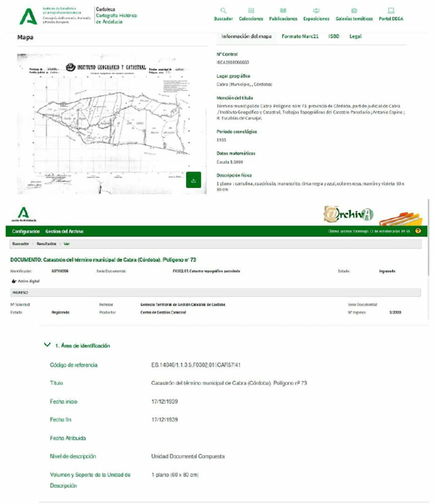The height and width of the screenshot is (504, 435).
Task: Switch to Legal tab
Action: point(355,36)
